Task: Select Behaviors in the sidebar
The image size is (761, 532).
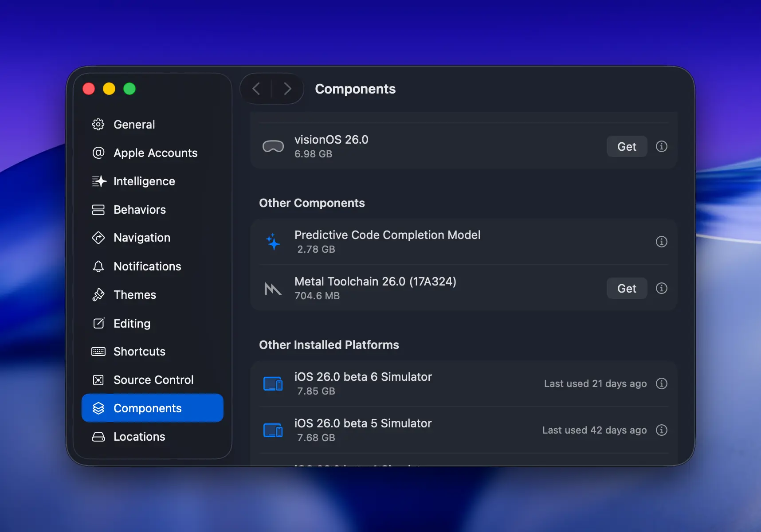Action: coord(139,210)
